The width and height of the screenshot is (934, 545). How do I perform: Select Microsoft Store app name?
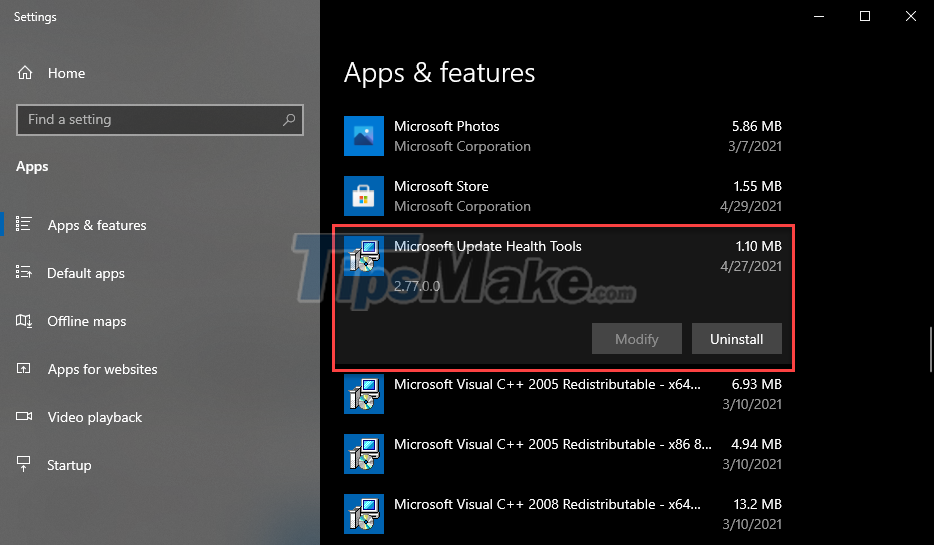click(441, 186)
